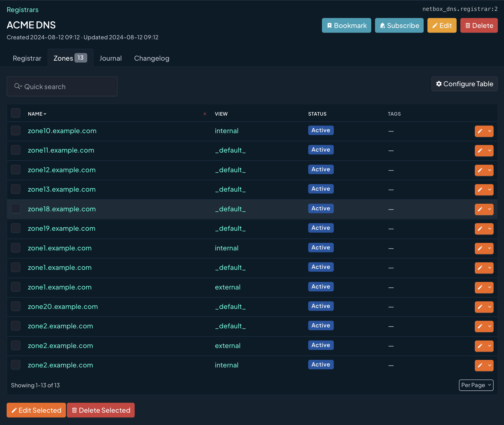Edit zone2.example.com in the _default_ view
The width and height of the screenshot is (504, 425).
click(x=480, y=326)
